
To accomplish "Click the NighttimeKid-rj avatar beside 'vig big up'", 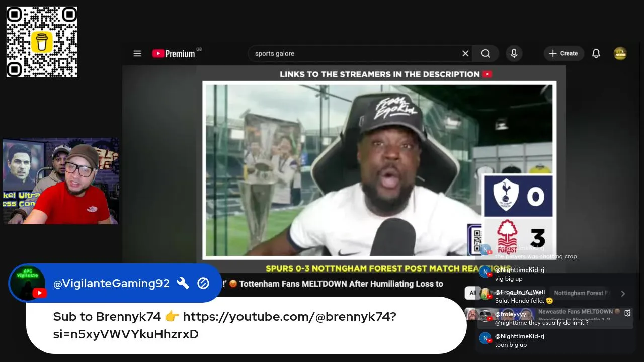I will coord(485,272).
